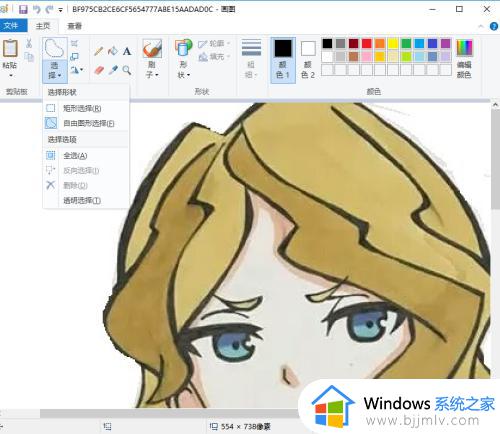Open the Rotate dropdown
Image resolution: width=500 pixels, height=434 pixels.
(x=77, y=70)
